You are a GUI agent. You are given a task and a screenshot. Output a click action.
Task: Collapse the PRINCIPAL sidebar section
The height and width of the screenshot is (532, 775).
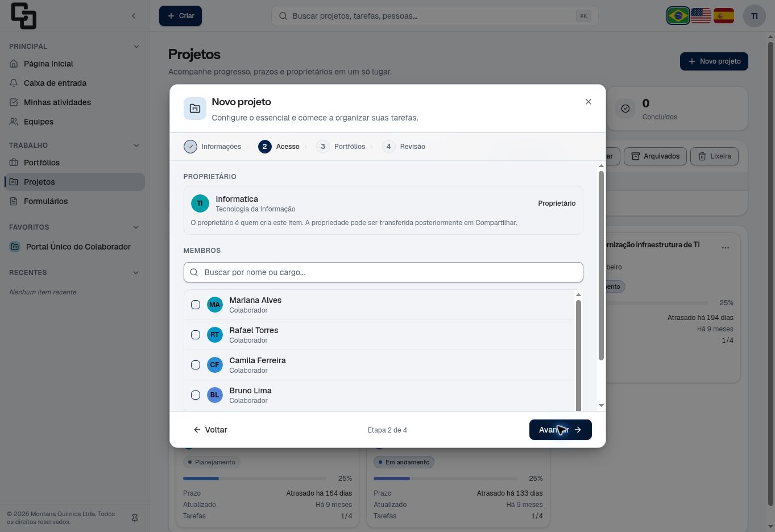136,47
